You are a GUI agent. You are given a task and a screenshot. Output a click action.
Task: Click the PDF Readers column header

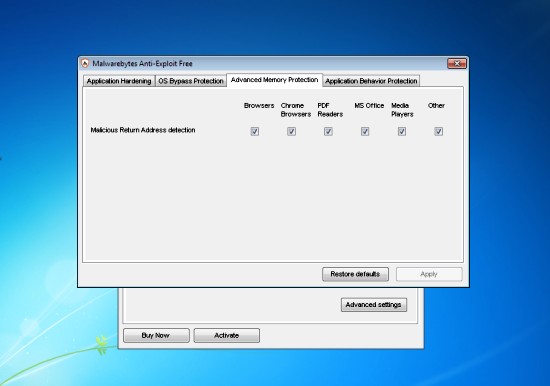point(330,110)
